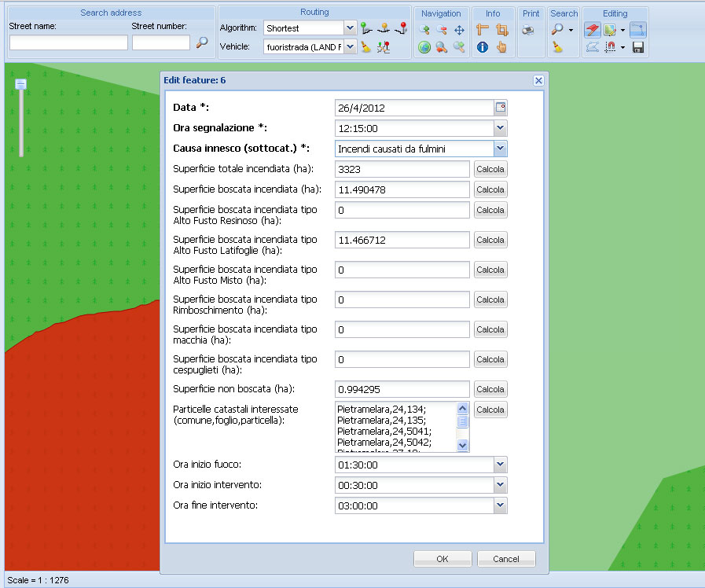
Task: Set routing start point with green flag
Action: click(366, 29)
